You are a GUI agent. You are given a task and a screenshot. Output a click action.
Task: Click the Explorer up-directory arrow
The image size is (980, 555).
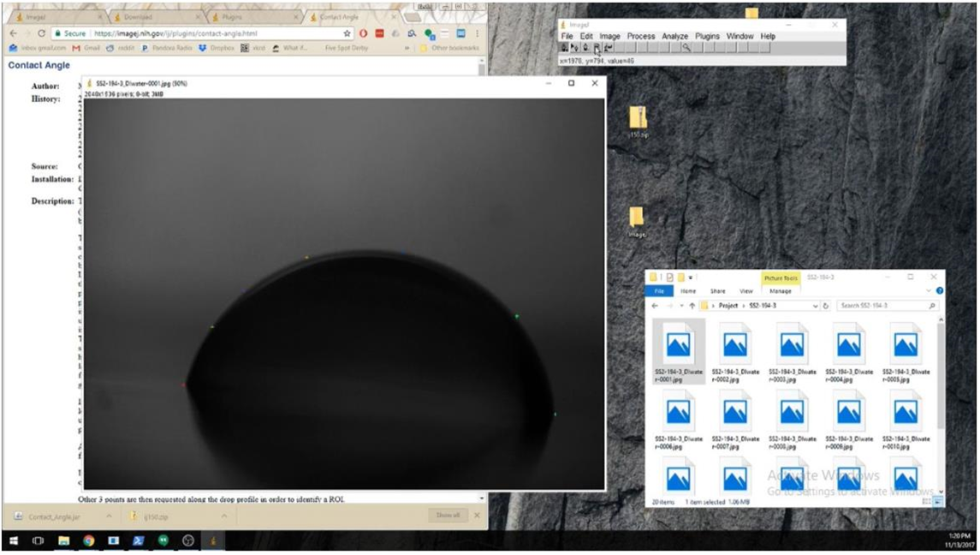click(x=692, y=306)
